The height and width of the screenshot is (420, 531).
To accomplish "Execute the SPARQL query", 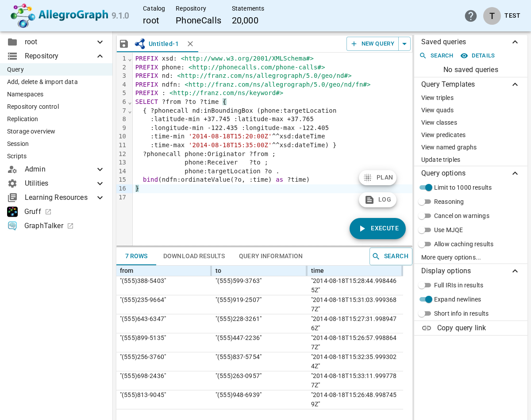I will point(377,229).
